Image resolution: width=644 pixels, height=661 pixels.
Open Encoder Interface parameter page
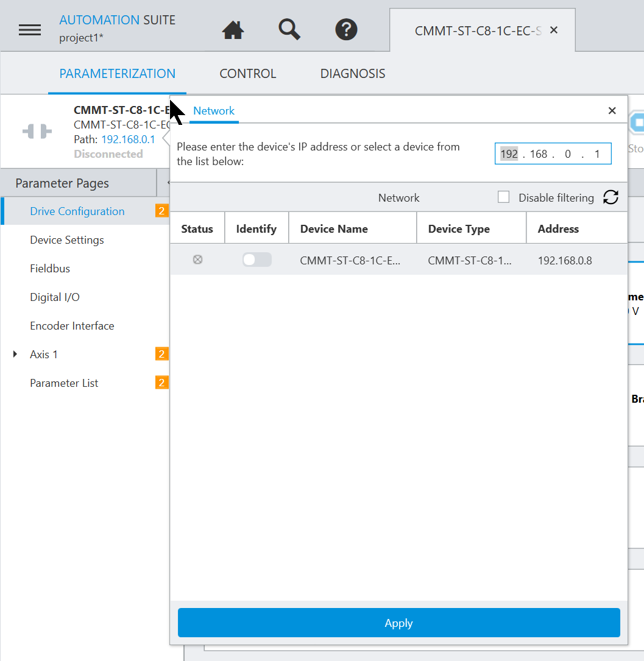(x=72, y=326)
